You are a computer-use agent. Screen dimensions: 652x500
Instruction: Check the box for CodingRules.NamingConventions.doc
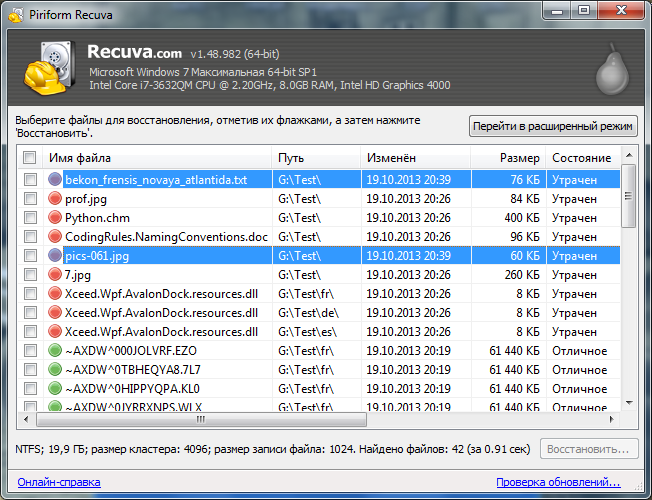tap(30, 237)
